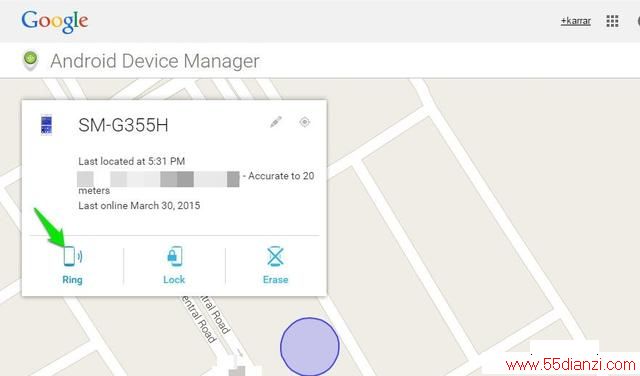Click the Ring phone icon

(x=73, y=256)
